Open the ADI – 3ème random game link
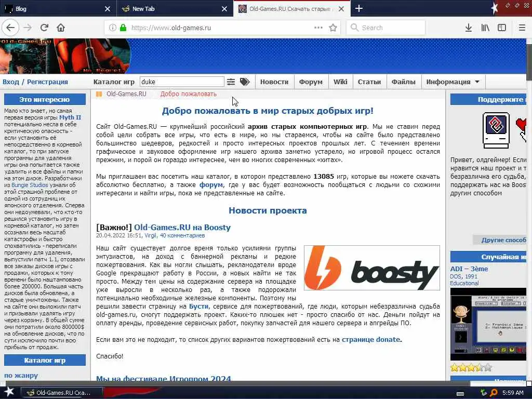Screen dimensions: 532x399 [x=469, y=269]
